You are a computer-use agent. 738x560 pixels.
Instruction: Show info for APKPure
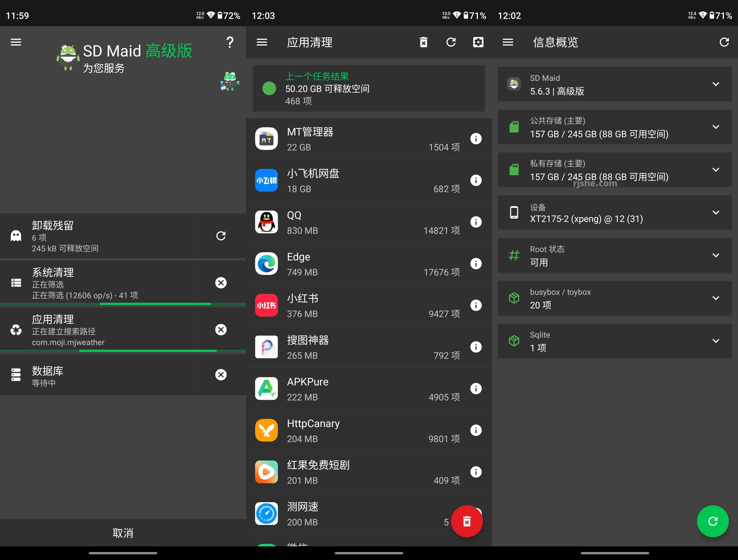[x=476, y=389]
